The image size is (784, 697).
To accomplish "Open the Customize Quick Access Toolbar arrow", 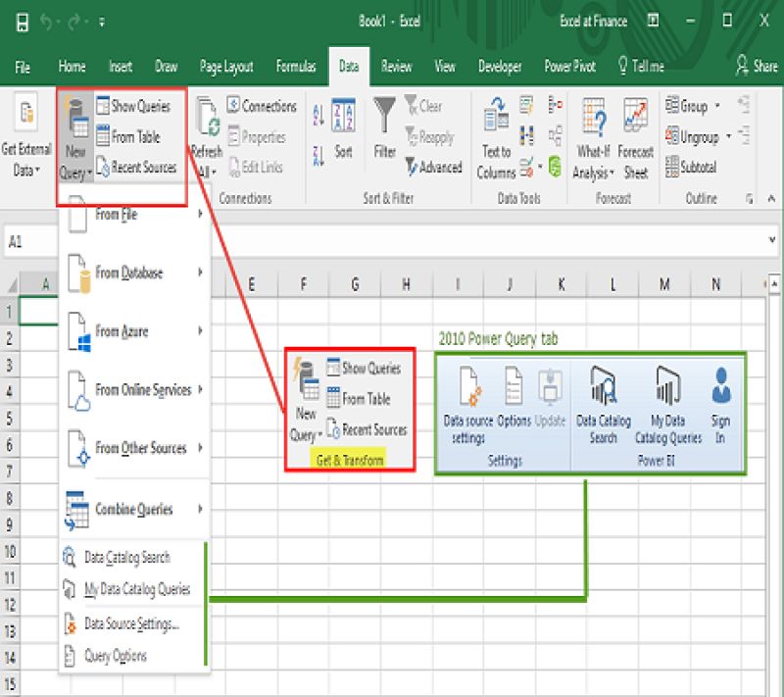I will 102,23.
